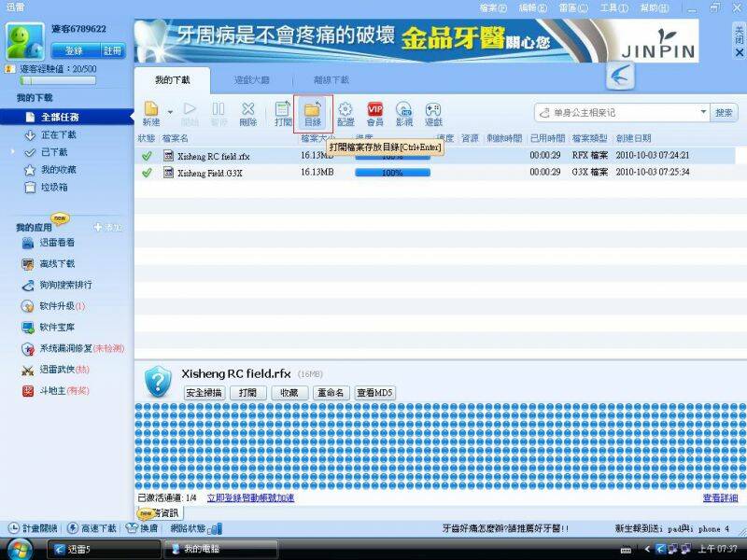Sort by 檔案名 column header
The width and height of the screenshot is (747, 560).
176,138
